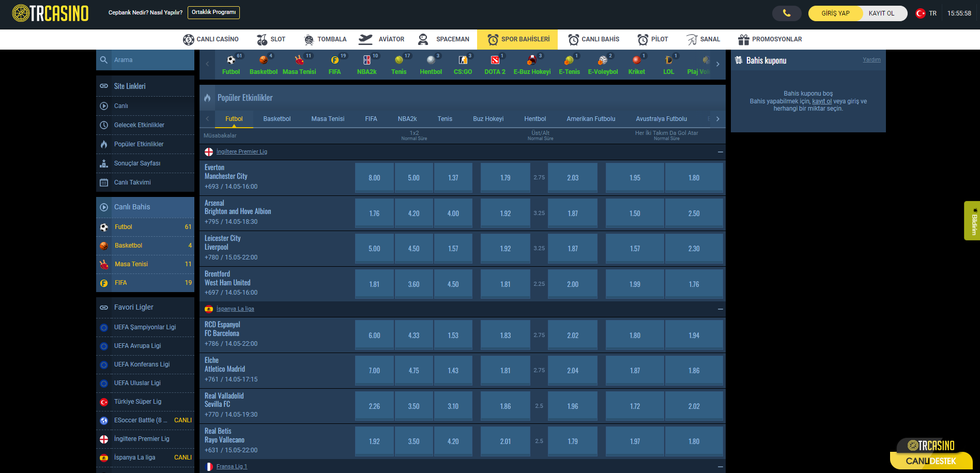This screenshot has height=473, width=980.
Task: Open İngiltere Premier Lig league link
Action: 241,152
